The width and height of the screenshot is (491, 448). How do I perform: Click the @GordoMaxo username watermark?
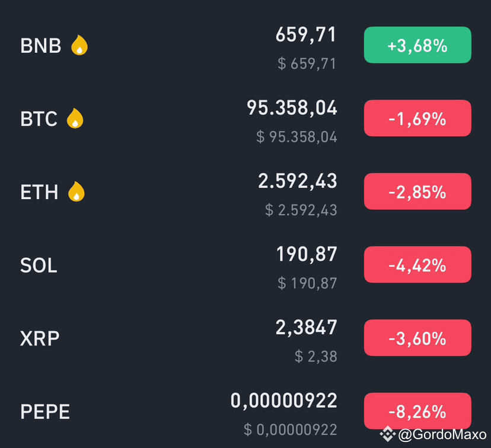pyautogui.click(x=442, y=434)
